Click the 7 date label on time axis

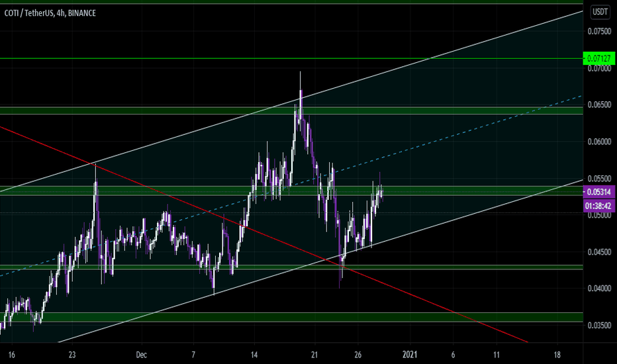click(193, 355)
